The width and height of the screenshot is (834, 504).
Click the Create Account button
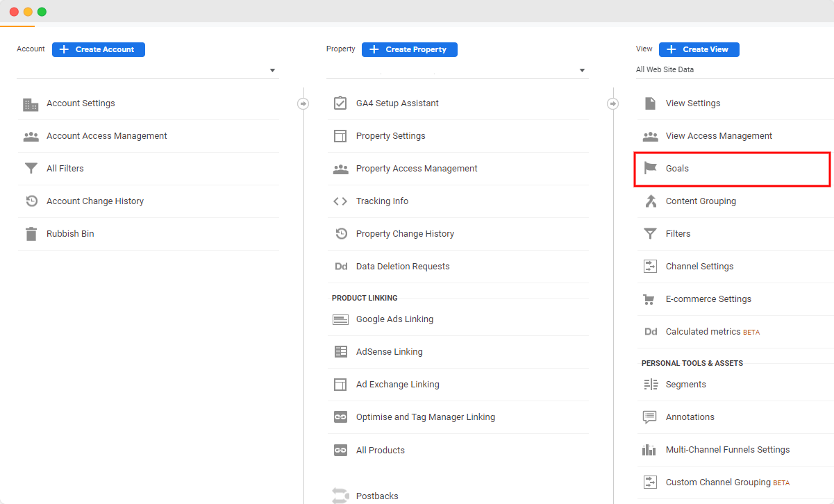[98, 49]
